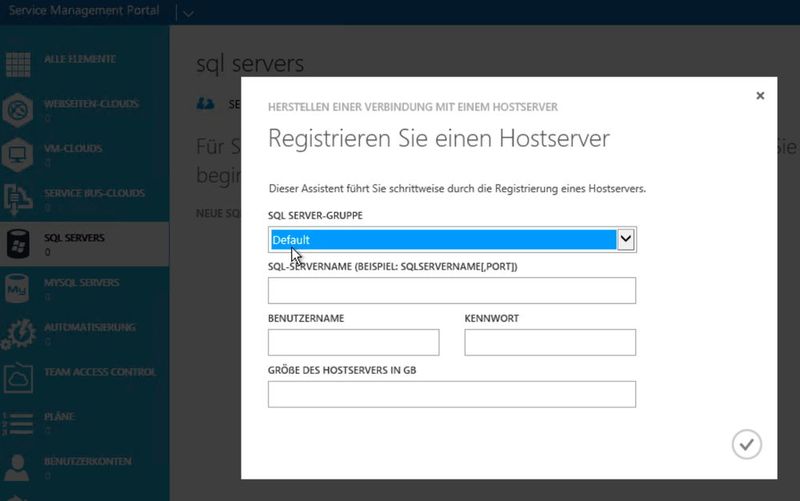Focus the Größe des Hostservers field
Image resolution: width=800 pixels, height=501 pixels.
tap(452, 394)
